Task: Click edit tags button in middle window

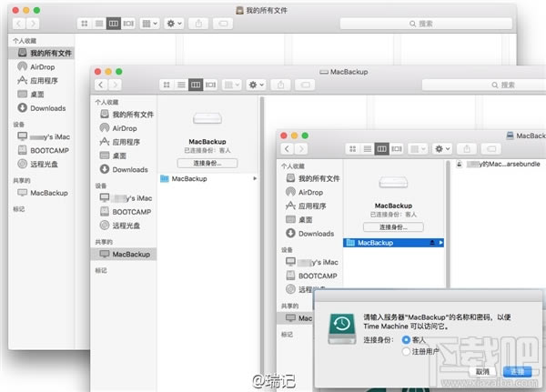Action: pyautogui.click(x=305, y=85)
